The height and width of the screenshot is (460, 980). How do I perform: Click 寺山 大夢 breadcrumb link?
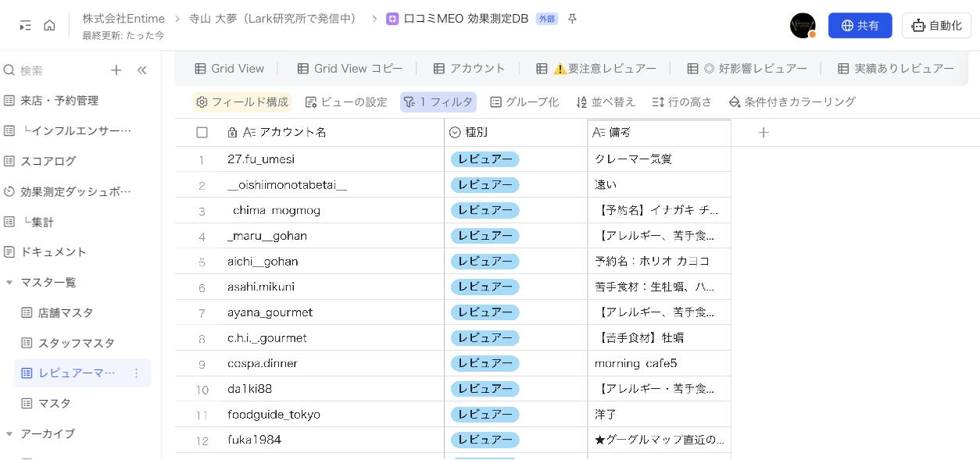tap(274, 19)
